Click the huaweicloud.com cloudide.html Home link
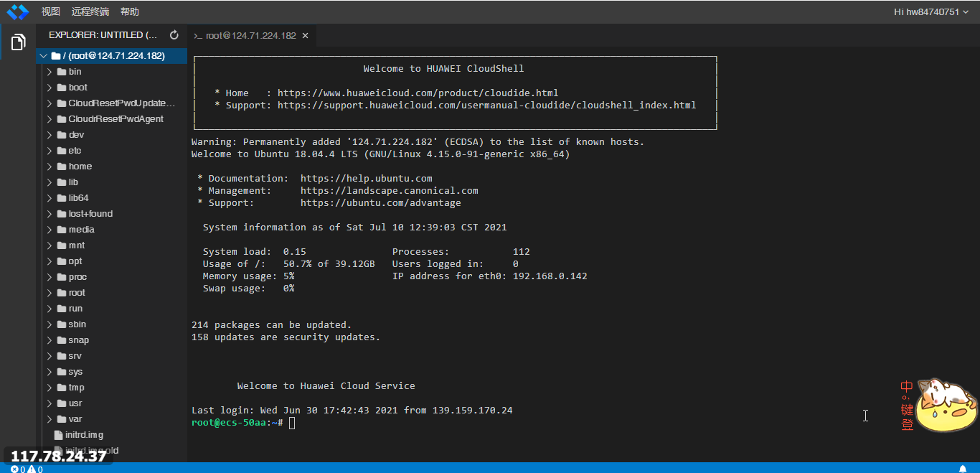Image resolution: width=980 pixels, height=473 pixels. click(418, 93)
